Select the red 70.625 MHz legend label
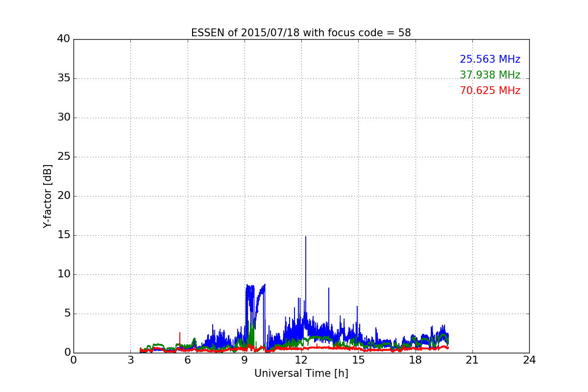Image resolution: width=588 pixels, height=392 pixels. tap(490, 91)
